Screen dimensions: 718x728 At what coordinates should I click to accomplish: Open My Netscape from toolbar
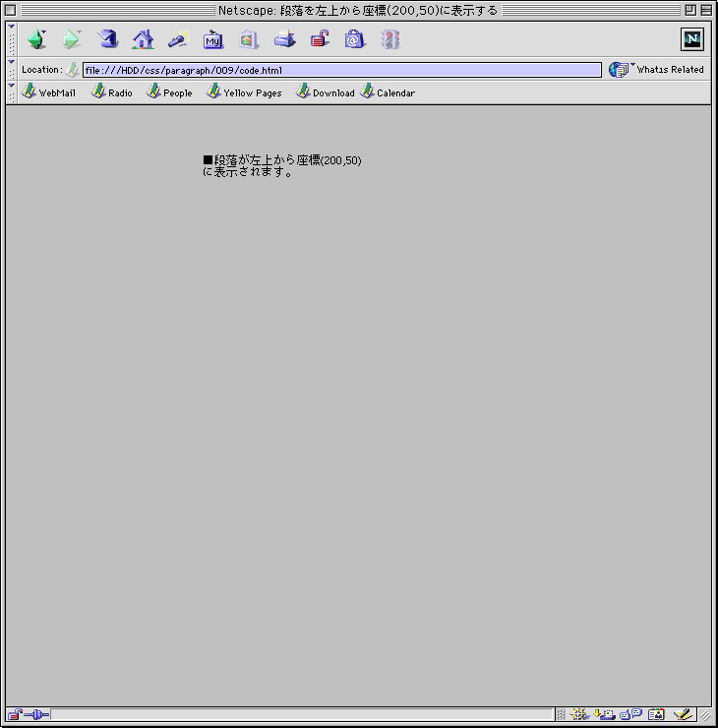pyautogui.click(x=213, y=40)
